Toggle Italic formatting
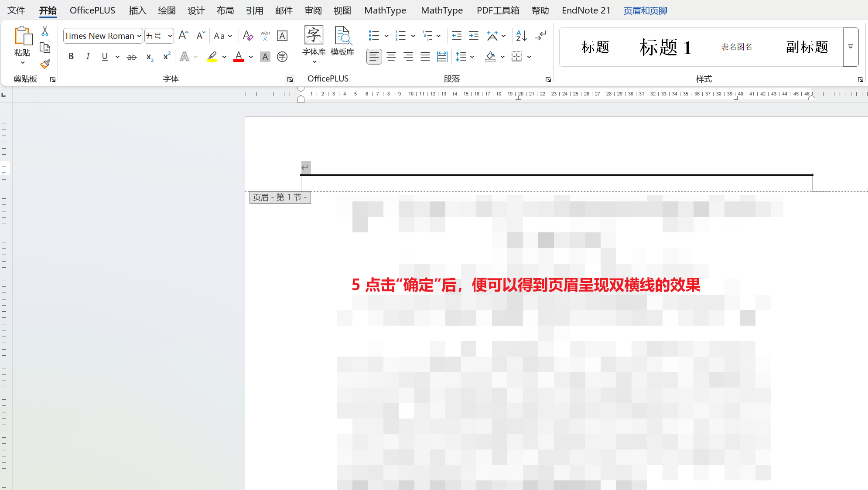Viewport: 868px width, 490px height. [88, 57]
